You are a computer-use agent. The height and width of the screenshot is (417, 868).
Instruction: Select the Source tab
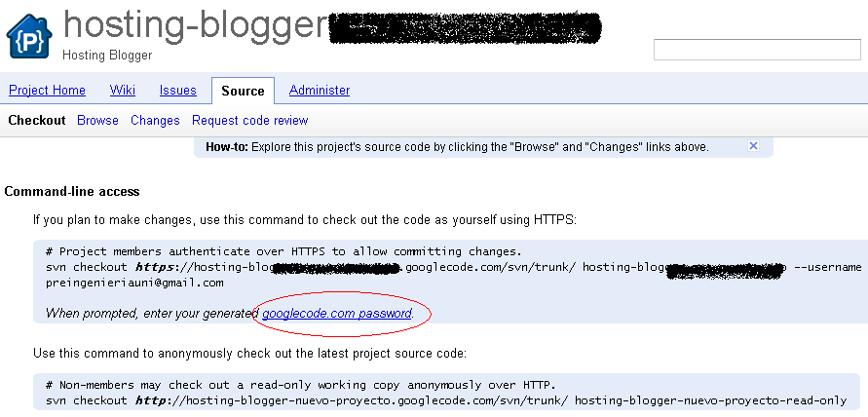point(243,91)
